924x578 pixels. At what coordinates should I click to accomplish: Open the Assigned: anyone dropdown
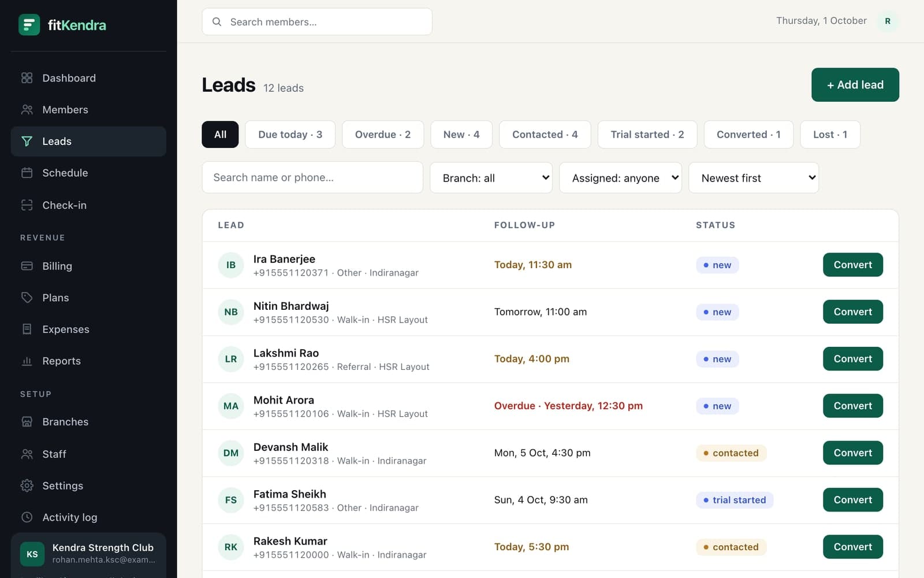tap(620, 178)
